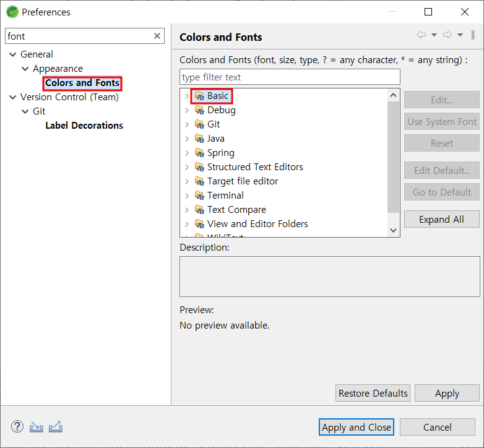Click the Expand All button

tap(442, 219)
